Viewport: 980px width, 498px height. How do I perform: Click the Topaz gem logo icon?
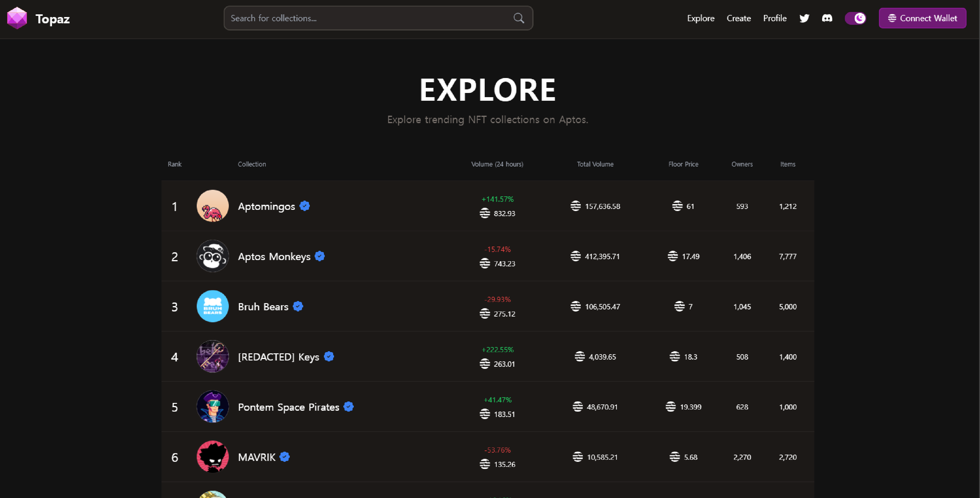coord(17,18)
